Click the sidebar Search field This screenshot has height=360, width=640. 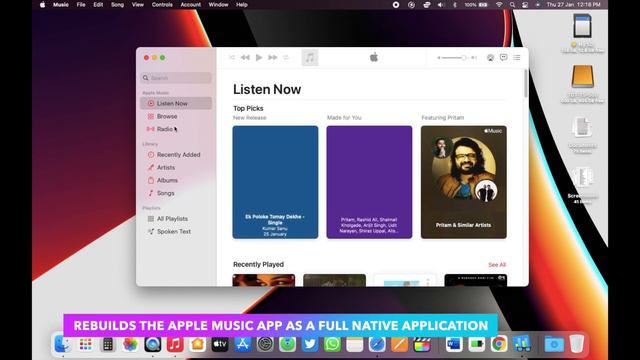[176, 78]
